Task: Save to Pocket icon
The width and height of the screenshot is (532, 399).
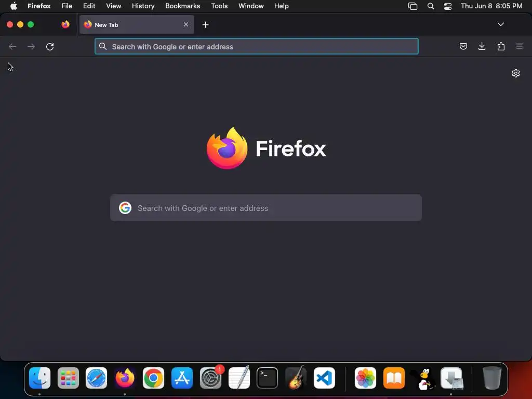Action: pyautogui.click(x=463, y=46)
